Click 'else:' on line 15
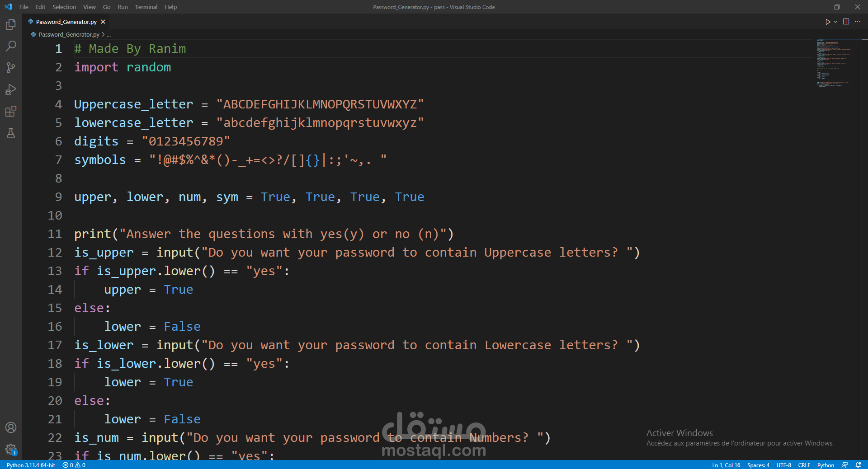Image resolution: width=868 pixels, height=469 pixels. pyautogui.click(x=92, y=308)
